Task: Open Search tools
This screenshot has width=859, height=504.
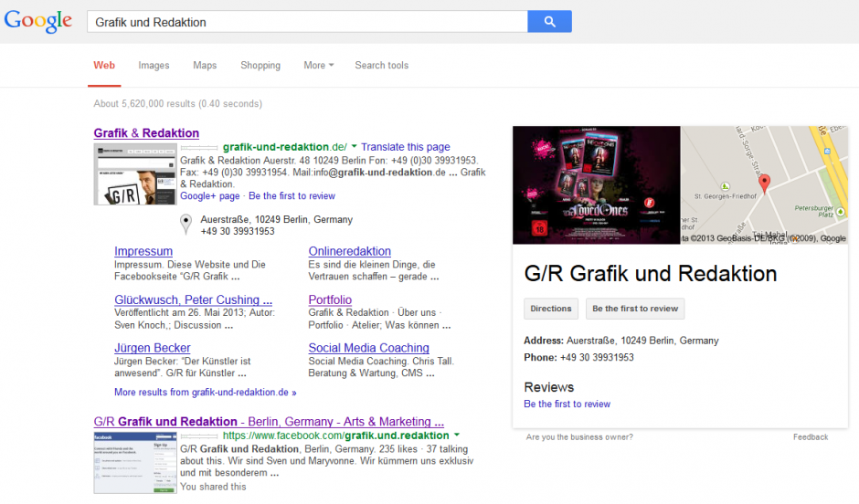Action: [x=382, y=65]
